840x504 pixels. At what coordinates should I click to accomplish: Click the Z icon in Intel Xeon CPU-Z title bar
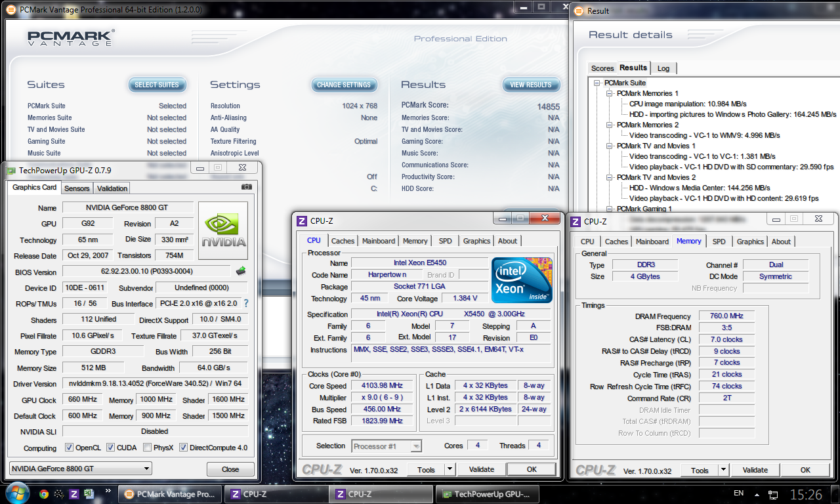pyautogui.click(x=302, y=221)
